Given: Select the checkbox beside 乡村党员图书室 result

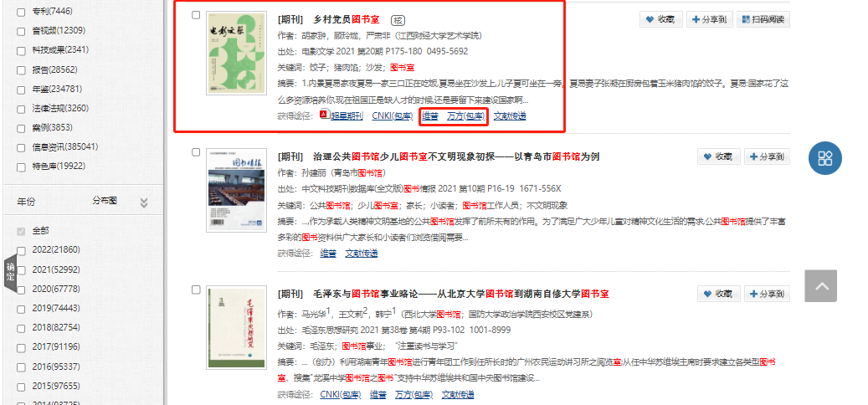Looking at the screenshot, I should 196,15.
